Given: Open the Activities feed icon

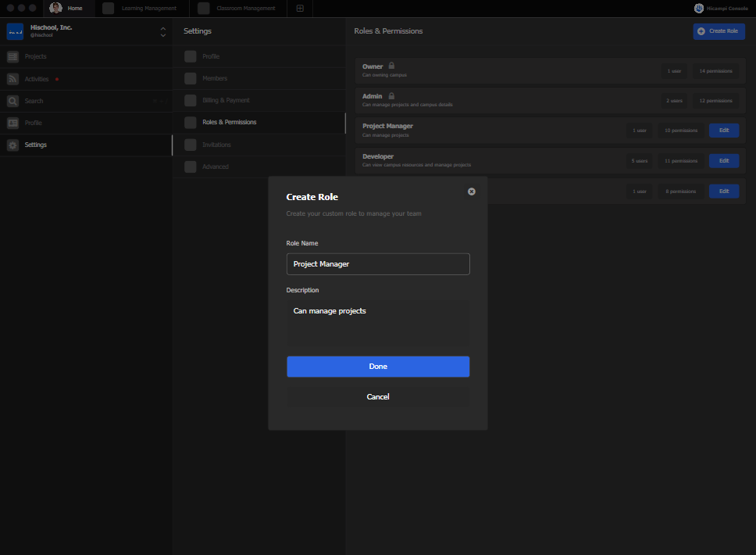Looking at the screenshot, I should point(12,79).
